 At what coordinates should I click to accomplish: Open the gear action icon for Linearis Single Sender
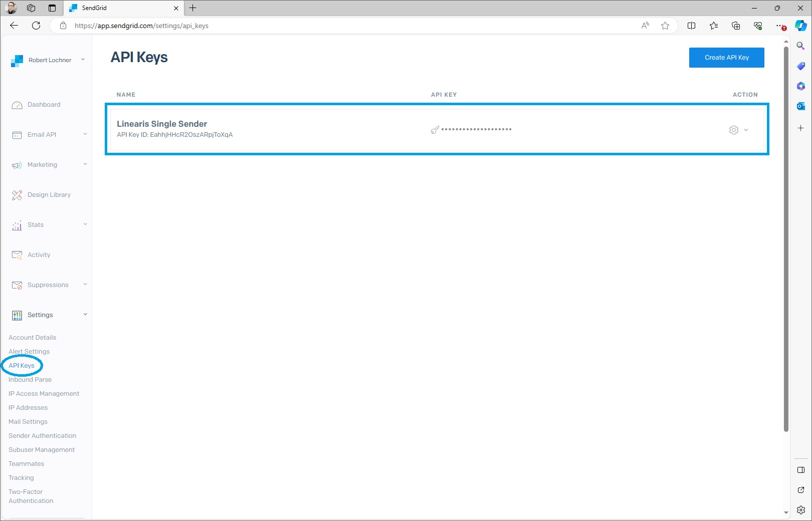point(734,130)
